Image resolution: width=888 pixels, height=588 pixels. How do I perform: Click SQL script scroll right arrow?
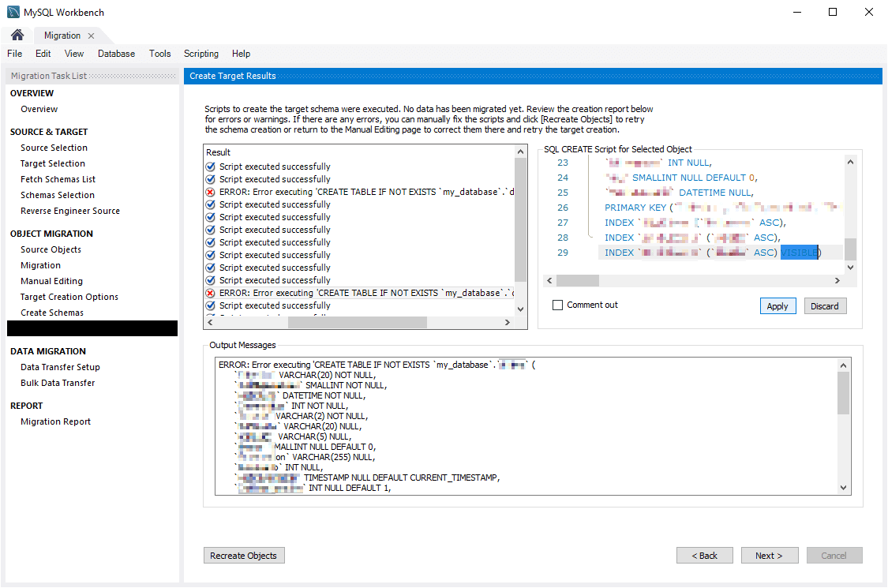coord(837,280)
